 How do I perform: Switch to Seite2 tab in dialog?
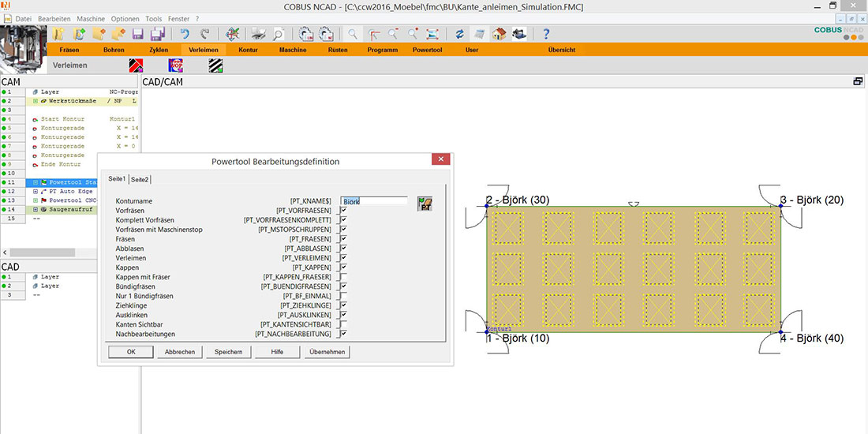click(140, 179)
